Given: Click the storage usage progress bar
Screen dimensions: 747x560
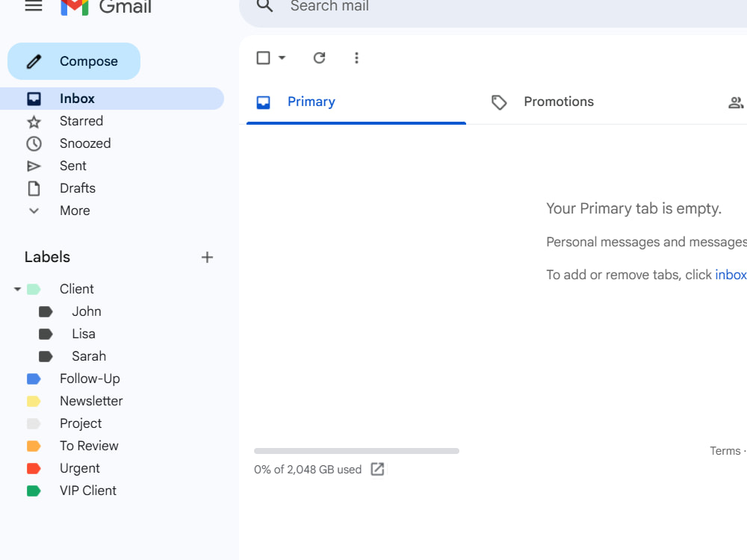Looking at the screenshot, I should pyautogui.click(x=356, y=450).
